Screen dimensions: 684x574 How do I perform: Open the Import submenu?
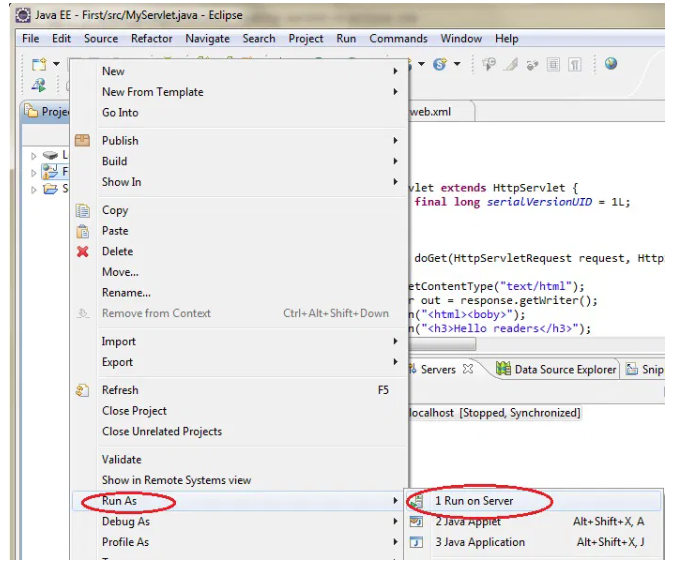point(118,342)
